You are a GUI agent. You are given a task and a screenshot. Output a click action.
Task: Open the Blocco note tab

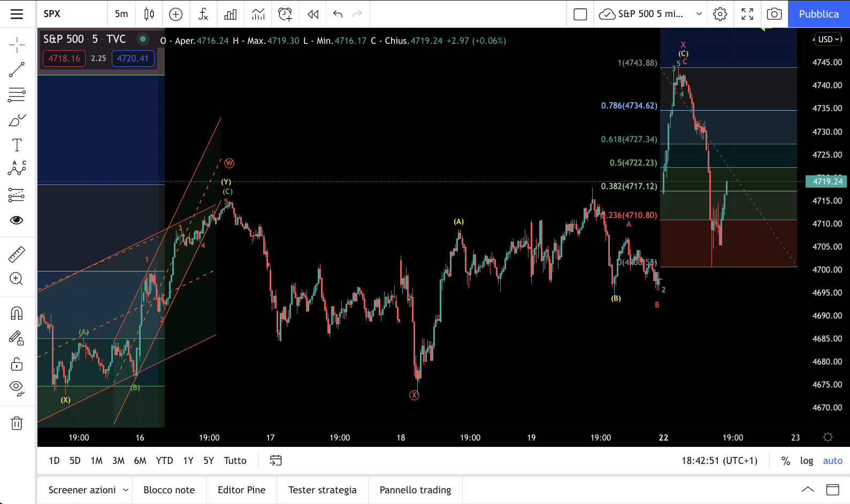tap(169, 490)
